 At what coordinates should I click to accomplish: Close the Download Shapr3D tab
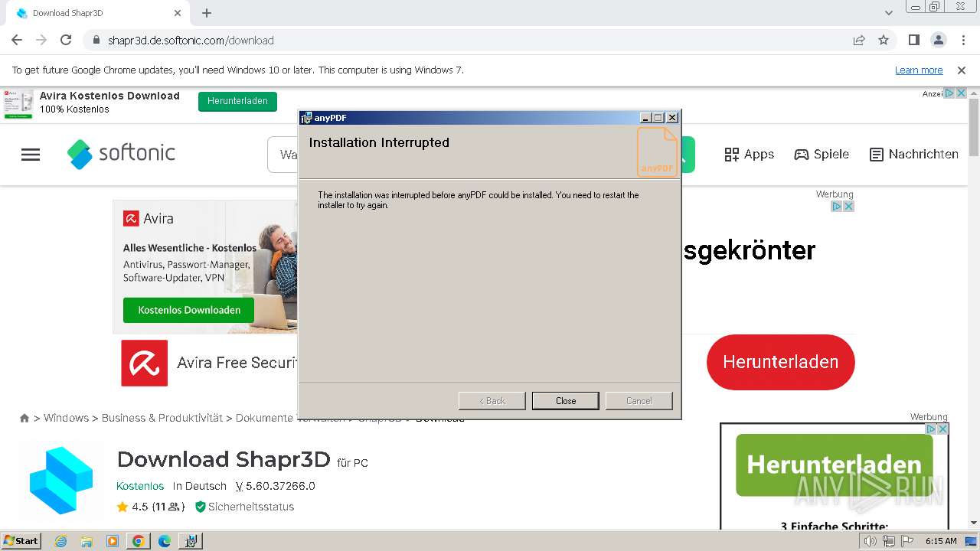(178, 13)
